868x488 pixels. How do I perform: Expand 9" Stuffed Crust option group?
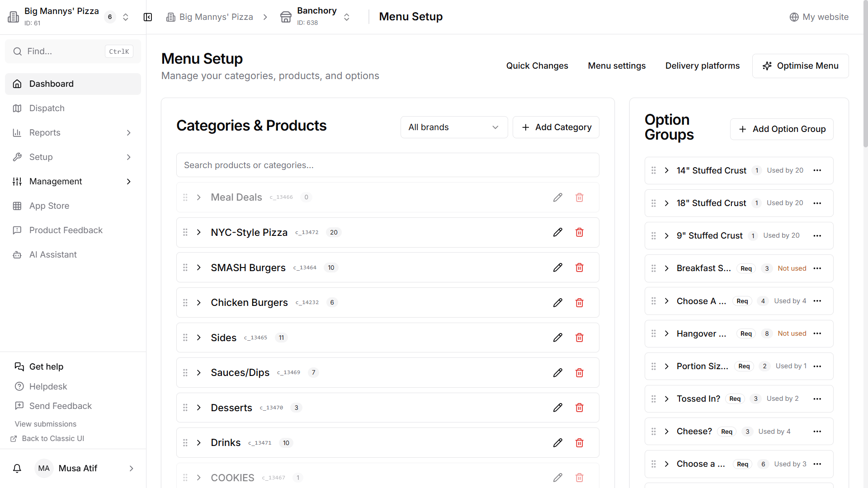pyautogui.click(x=667, y=236)
